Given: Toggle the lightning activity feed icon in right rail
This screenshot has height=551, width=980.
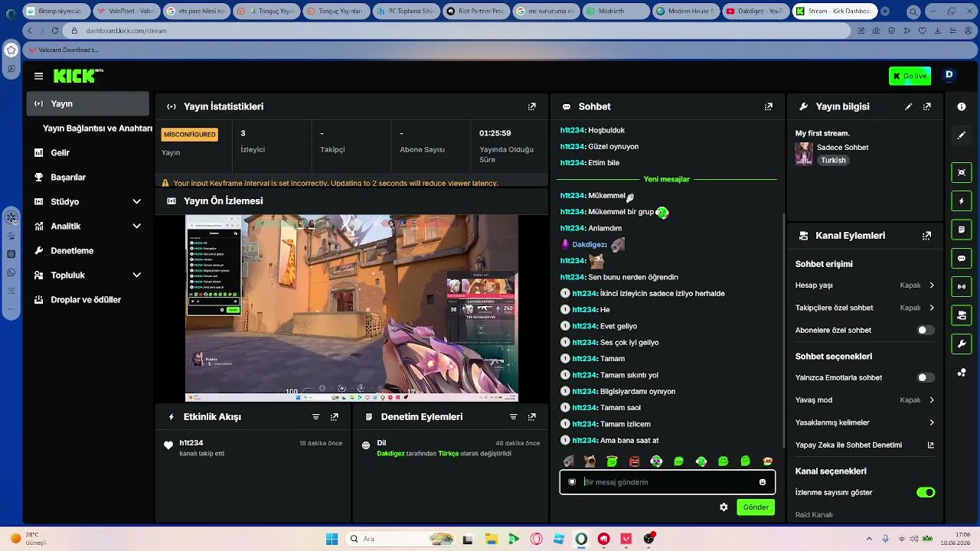Looking at the screenshot, I should (x=962, y=201).
